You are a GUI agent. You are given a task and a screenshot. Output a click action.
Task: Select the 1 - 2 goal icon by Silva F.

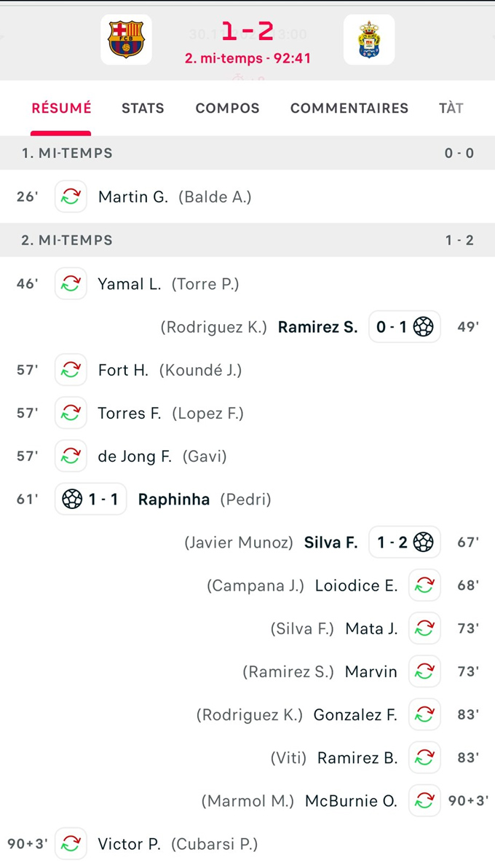423,542
